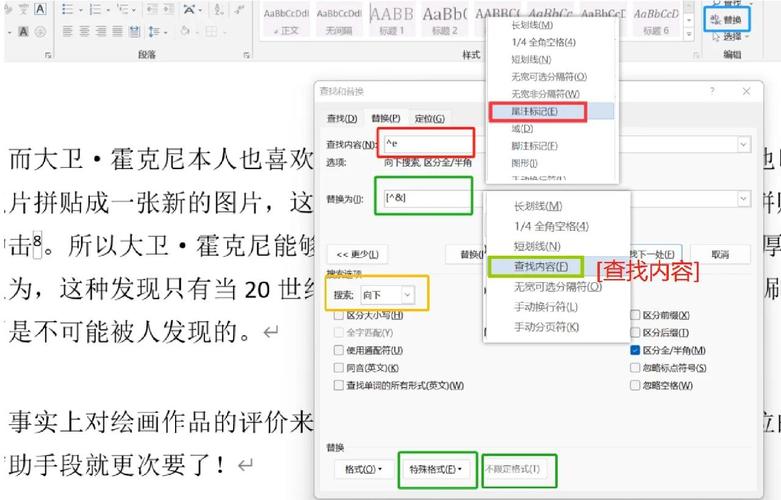Click the No Formatting (不限定格式) button
This screenshot has height=500, width=781.
pyautogui.click(x=513, y=469)
